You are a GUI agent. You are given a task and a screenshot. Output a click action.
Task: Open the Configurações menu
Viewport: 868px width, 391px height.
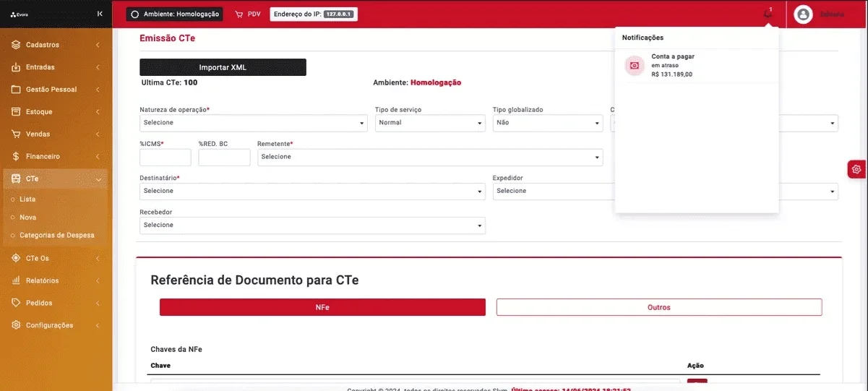[56, 325]
